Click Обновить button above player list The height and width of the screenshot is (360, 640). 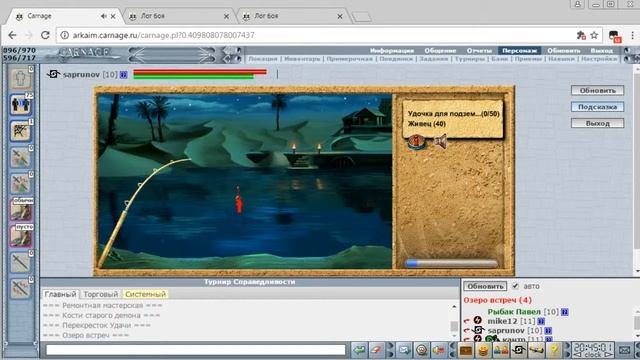(x=485, y=286)
